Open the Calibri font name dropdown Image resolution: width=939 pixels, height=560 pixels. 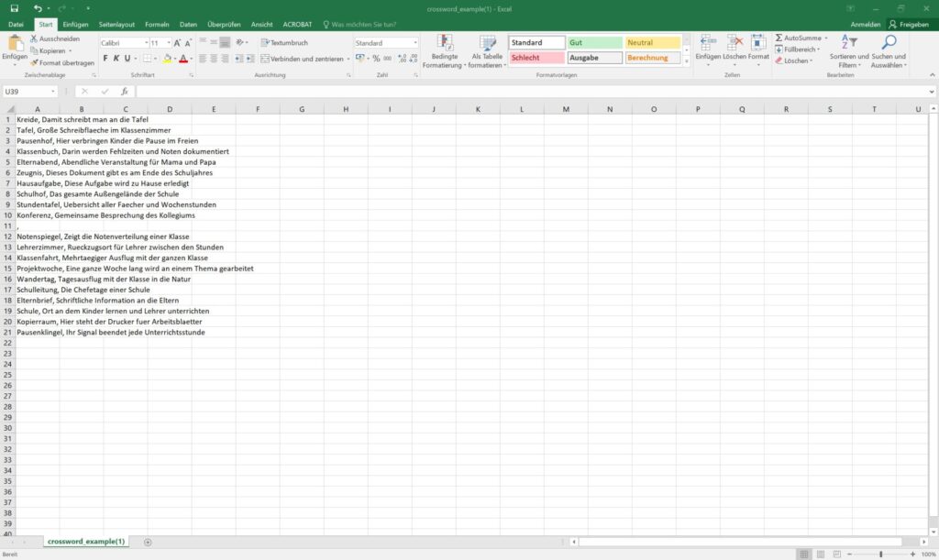point(146,43)
